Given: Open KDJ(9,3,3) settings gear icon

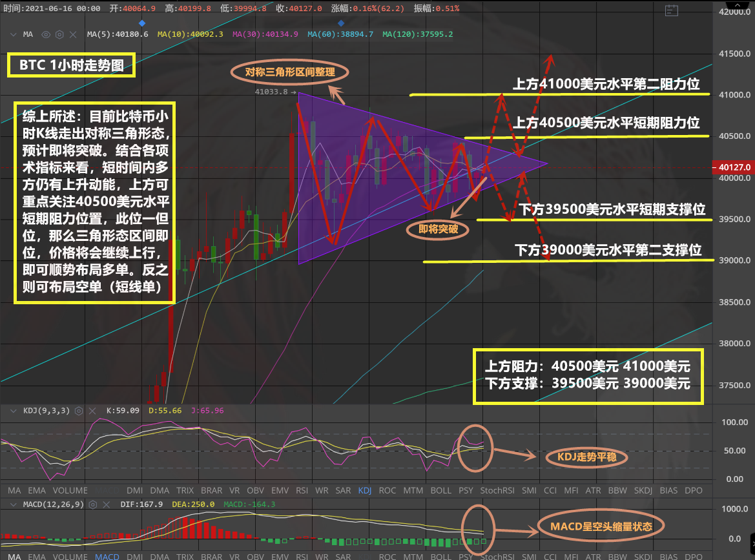Looking at the screenshot, I should click(x=79, y=410).
